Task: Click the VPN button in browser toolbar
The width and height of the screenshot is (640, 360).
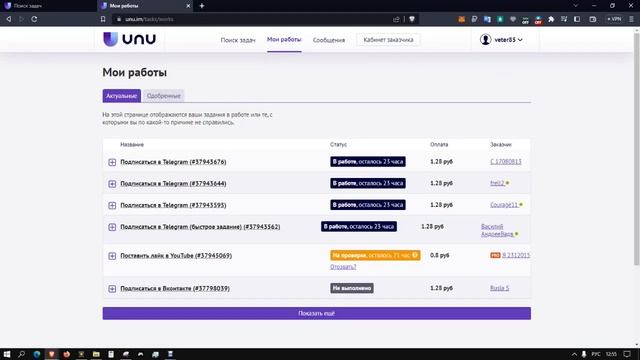Action: (614, 19)
